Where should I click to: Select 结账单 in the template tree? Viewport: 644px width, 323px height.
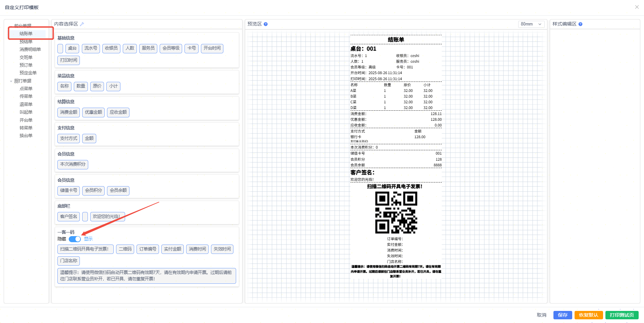(26, 34)
